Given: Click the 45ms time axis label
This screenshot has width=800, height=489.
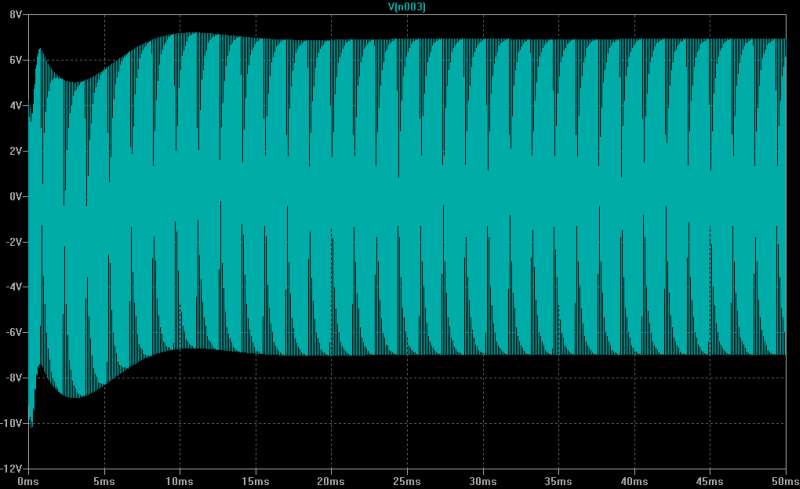Looking at the screenshot, I should 710,481.
